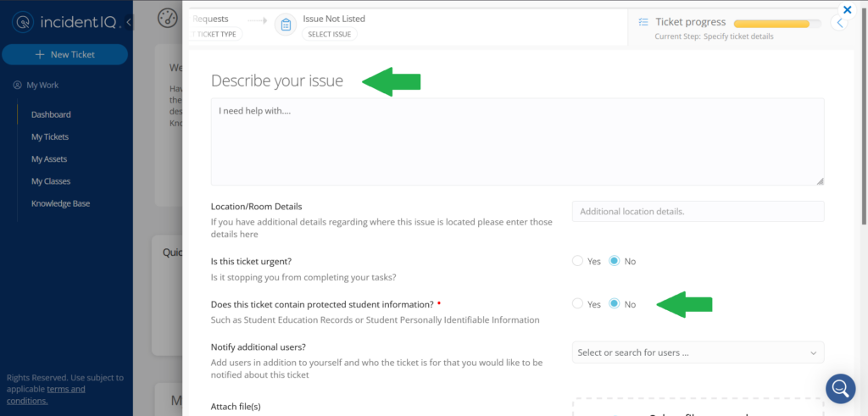The width and height of the screenshot is (868, 416).
Task: Click the Additional location details field
Action: (698, 211)
